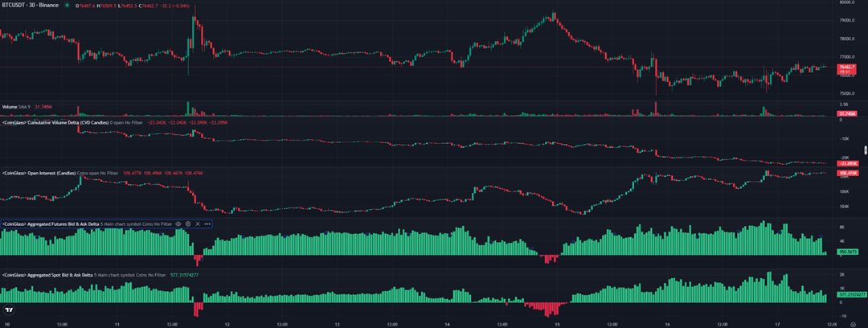The height and width of the screenshot is (328, 868).
Task: Click the 78000.0 price scale label
Action: [847, 39]
